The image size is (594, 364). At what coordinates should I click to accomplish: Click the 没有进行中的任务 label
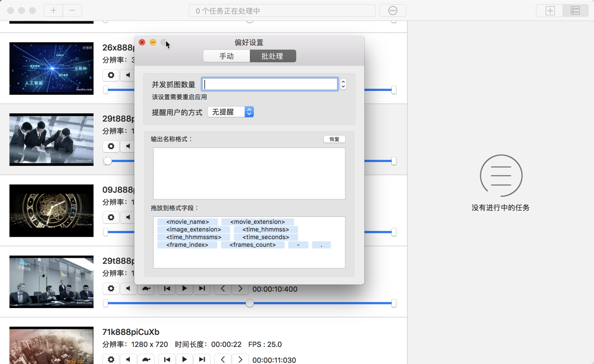(x=500, y=207)
